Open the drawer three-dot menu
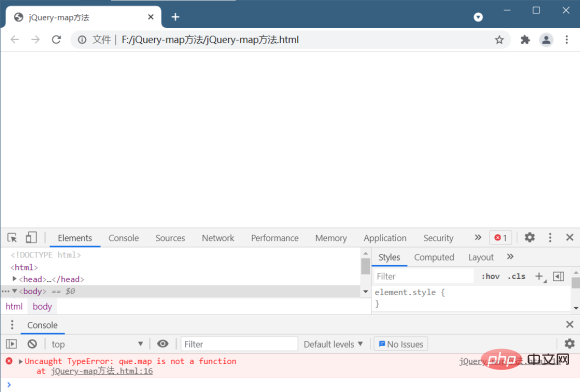The height and width of the screenshot is (392, 580). [12, 325]
